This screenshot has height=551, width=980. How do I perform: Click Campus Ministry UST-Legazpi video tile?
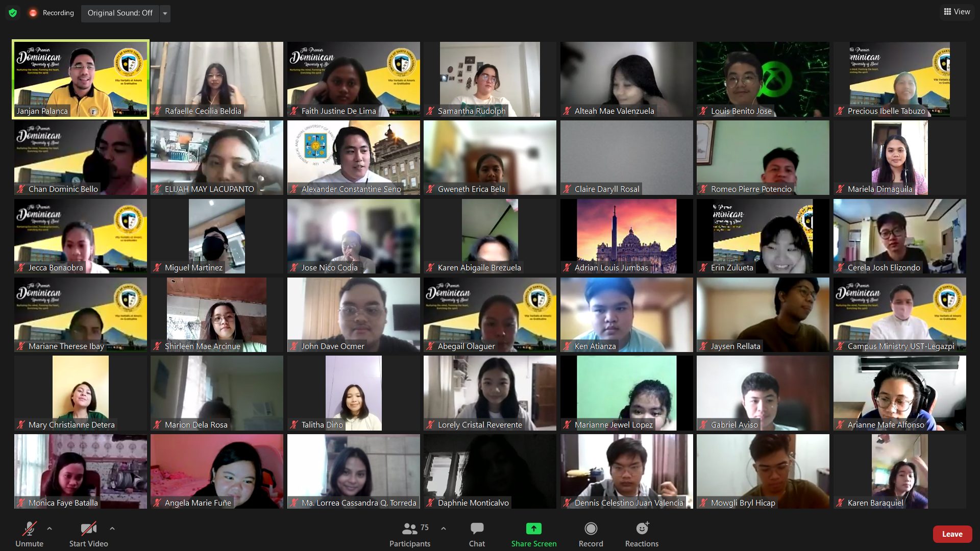click(x=899, y=314)
